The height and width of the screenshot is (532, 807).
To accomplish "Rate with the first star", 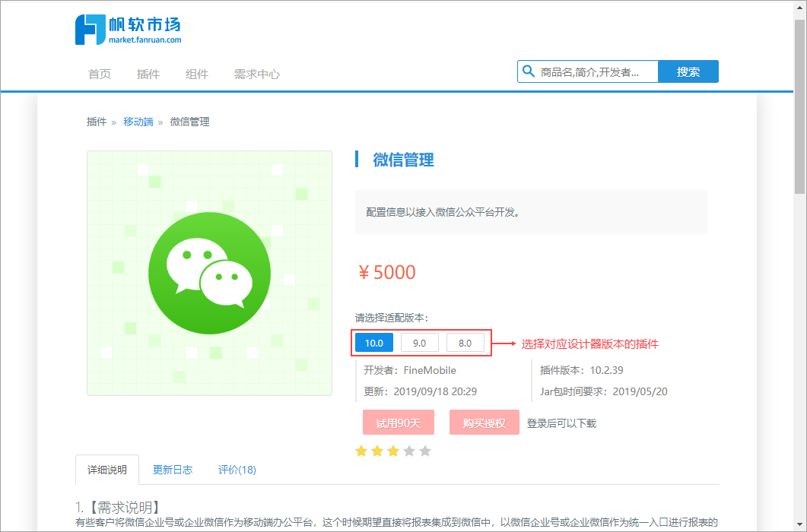I will [361, 451].
